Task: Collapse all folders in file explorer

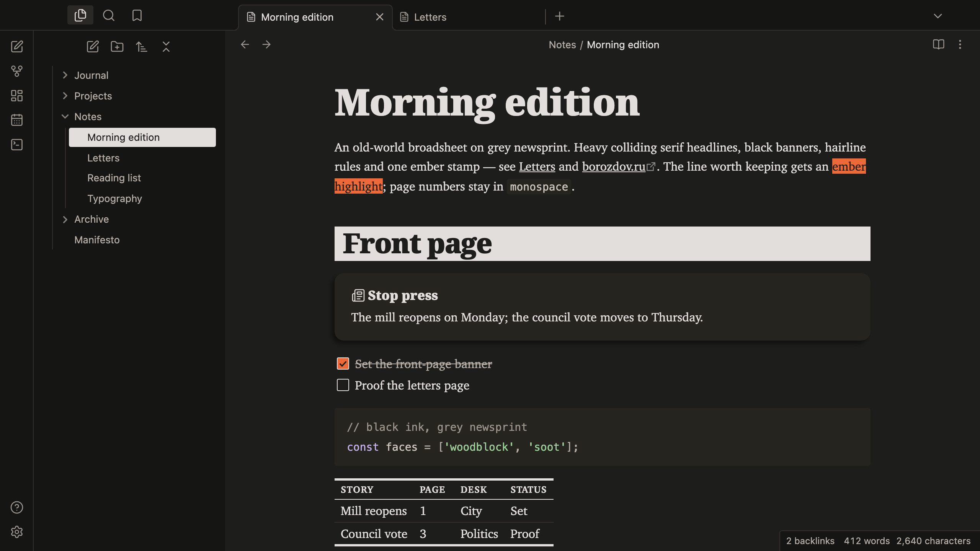Action: click(166, 47)
